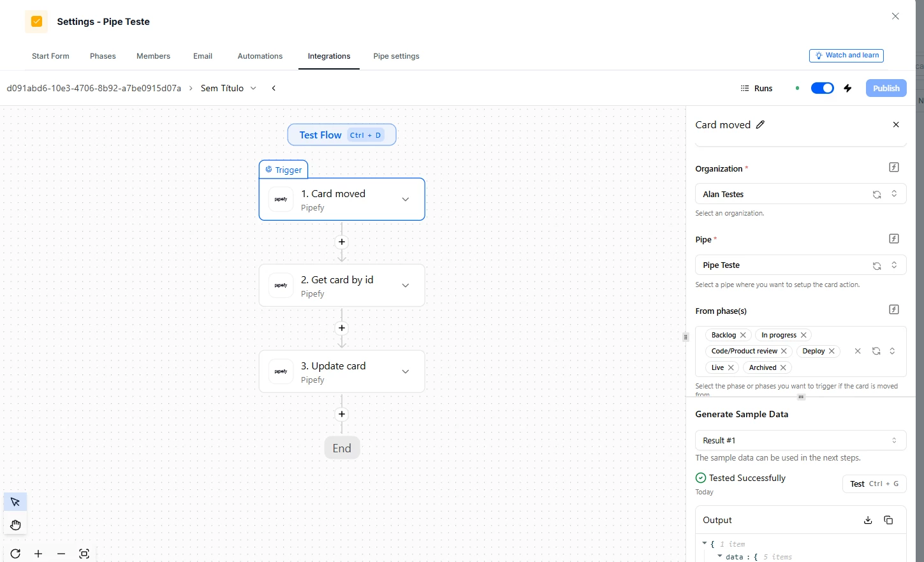Viewport: 924px width, 562px height.
Task: Click the Publish button
Action: click(886, 88)
